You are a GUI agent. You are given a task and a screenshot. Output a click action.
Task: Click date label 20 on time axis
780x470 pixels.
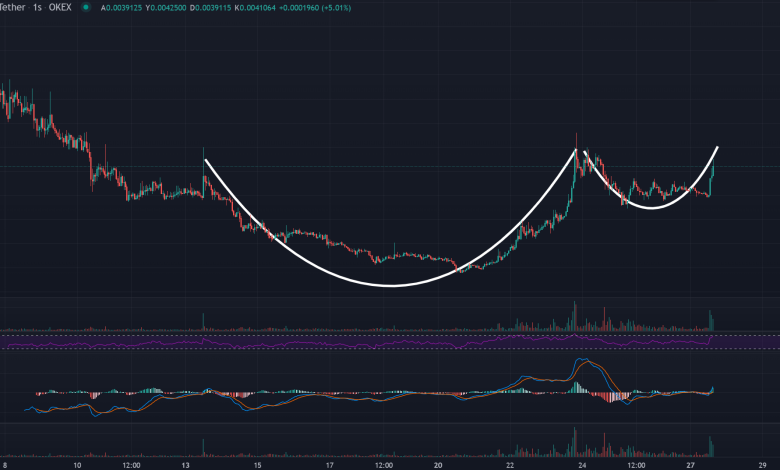pyautogui.click(x=438, y=465)
